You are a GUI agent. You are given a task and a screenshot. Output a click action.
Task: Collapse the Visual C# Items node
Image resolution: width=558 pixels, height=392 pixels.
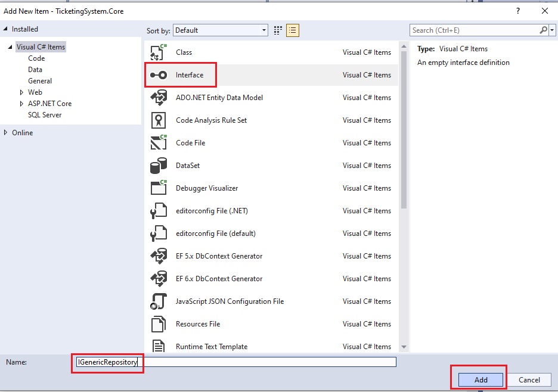10,47
